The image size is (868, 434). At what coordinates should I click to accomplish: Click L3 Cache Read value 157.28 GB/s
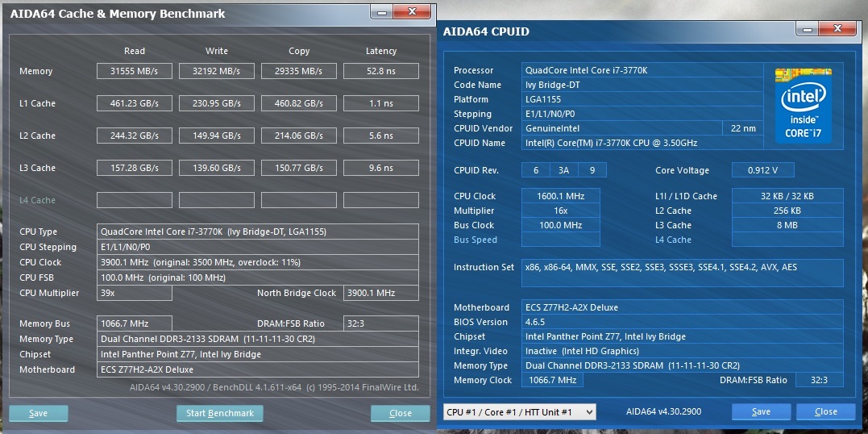pyautogui.click(x=135, y=168)
